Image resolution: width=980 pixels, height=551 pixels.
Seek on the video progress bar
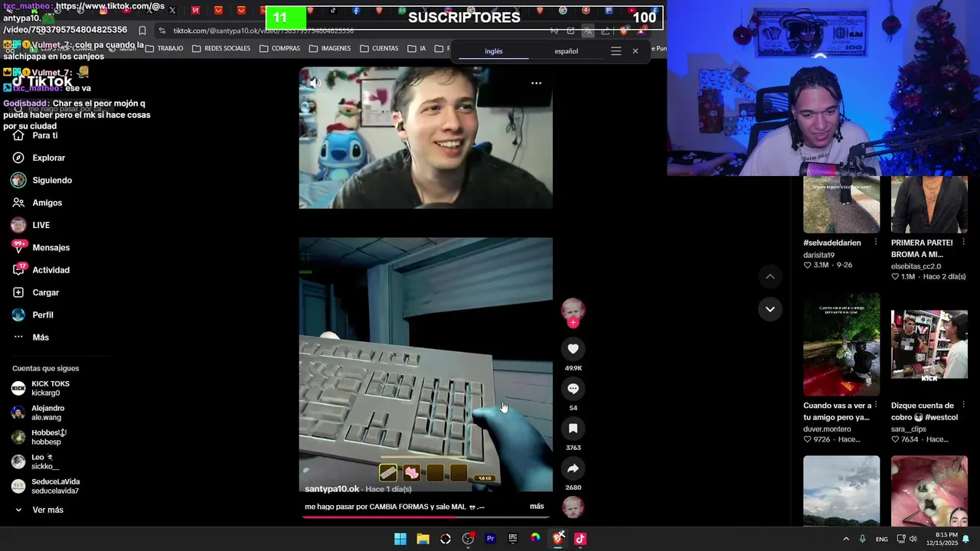pyautogui.click(x=426, y=517)
